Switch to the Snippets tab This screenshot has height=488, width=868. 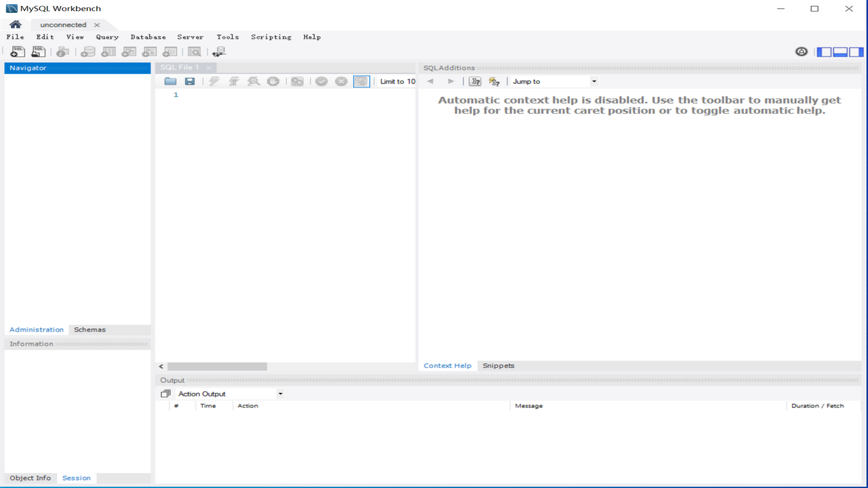click(x=498, y=365)
